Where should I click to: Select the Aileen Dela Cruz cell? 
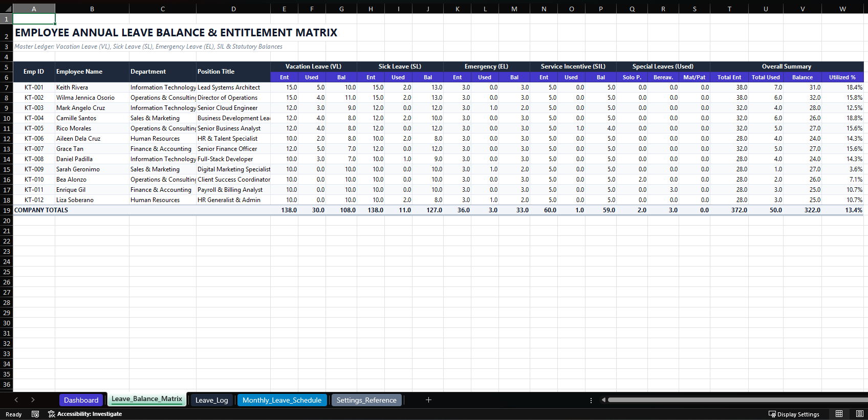coord(92,139)
